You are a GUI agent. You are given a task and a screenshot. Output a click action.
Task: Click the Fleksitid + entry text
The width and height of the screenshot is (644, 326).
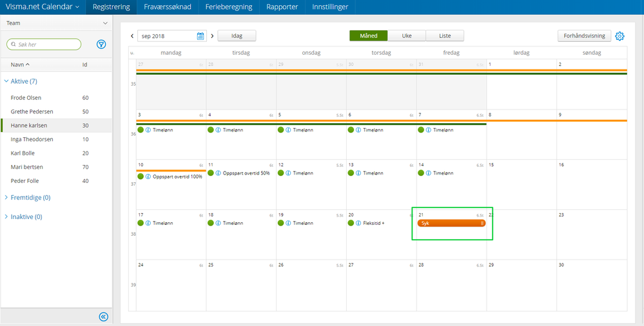[373, 223]
